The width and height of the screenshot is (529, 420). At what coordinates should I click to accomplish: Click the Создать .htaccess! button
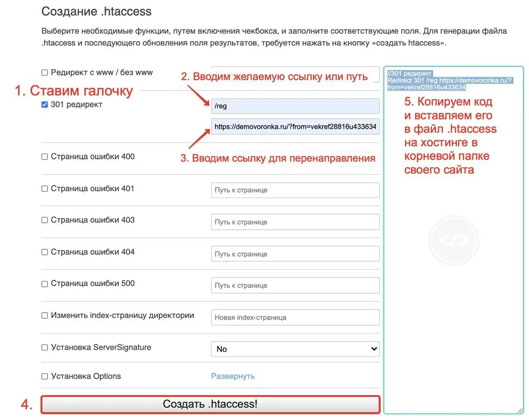point(210,404)
